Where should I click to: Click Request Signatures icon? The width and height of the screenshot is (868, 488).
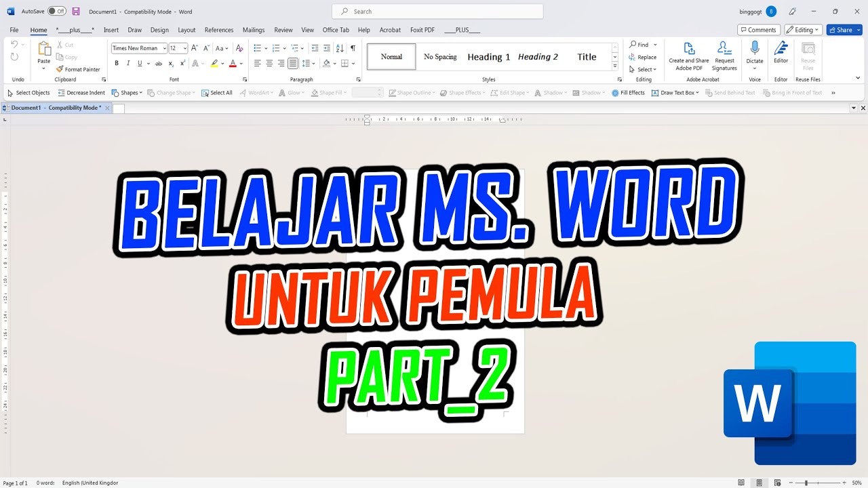724,56
